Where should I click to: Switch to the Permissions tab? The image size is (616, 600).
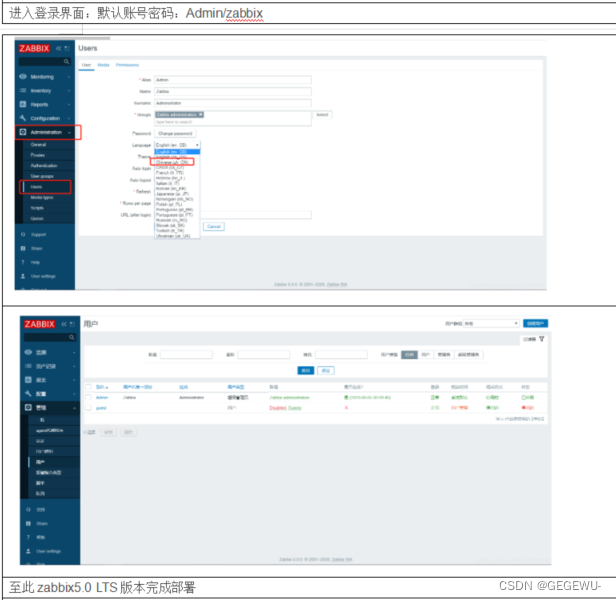127,65
